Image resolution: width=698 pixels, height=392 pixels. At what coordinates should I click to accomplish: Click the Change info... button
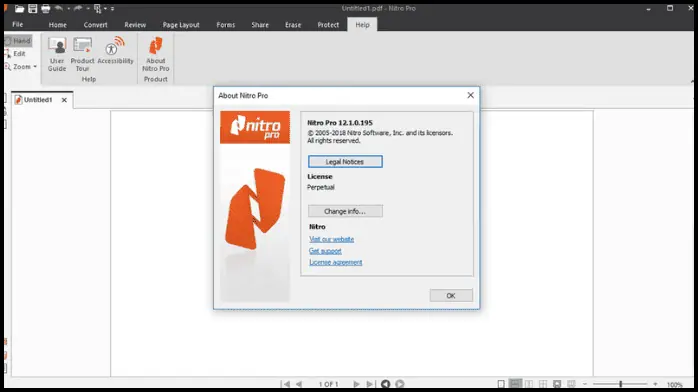click(345, 211)
